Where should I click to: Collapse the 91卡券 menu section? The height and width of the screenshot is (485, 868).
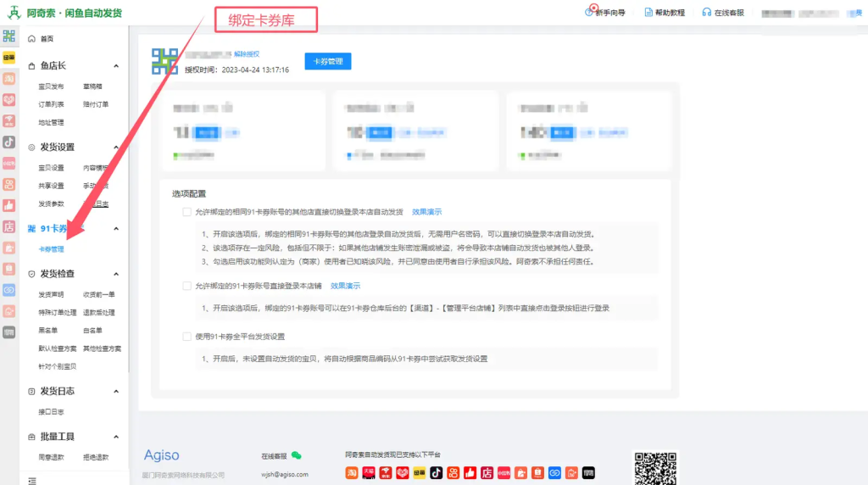116,229
